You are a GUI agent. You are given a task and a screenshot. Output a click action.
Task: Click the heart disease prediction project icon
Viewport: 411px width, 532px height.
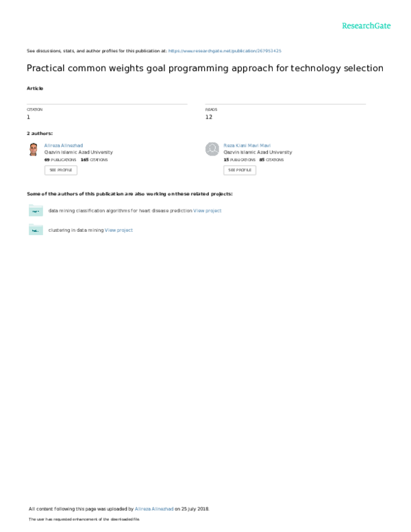(36, 210)
